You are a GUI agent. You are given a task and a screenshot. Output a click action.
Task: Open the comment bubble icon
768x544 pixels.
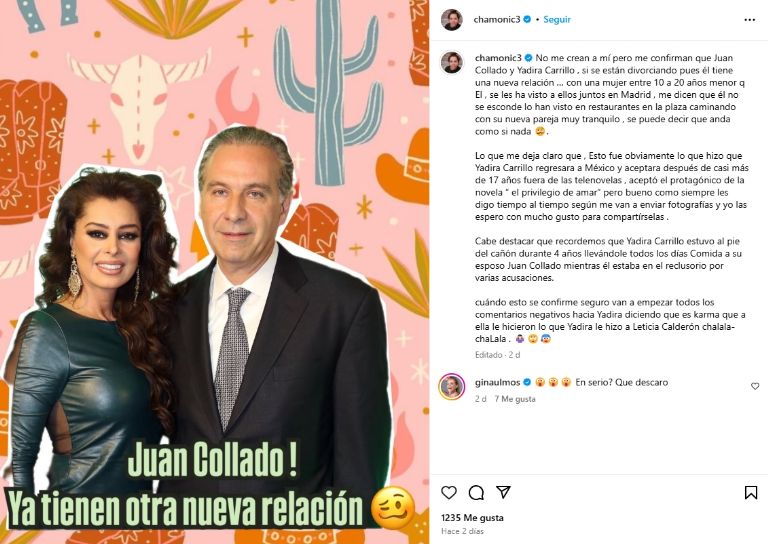pyautogui.click(x=476, y=492)
